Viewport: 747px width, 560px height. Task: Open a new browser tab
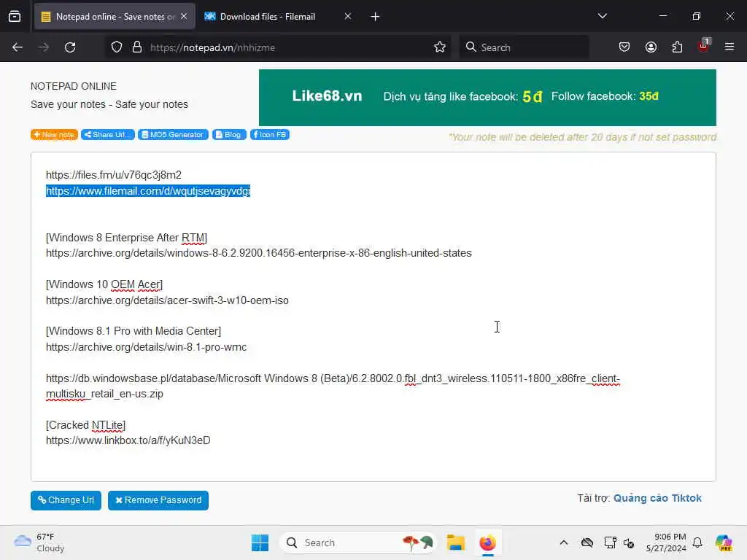375,17
